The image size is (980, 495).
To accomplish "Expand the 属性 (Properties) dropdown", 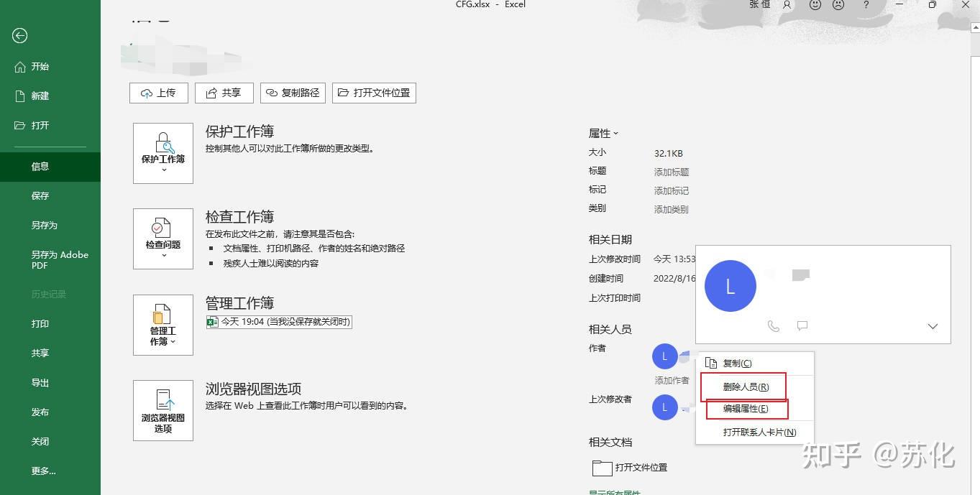I will coord(617,133).
